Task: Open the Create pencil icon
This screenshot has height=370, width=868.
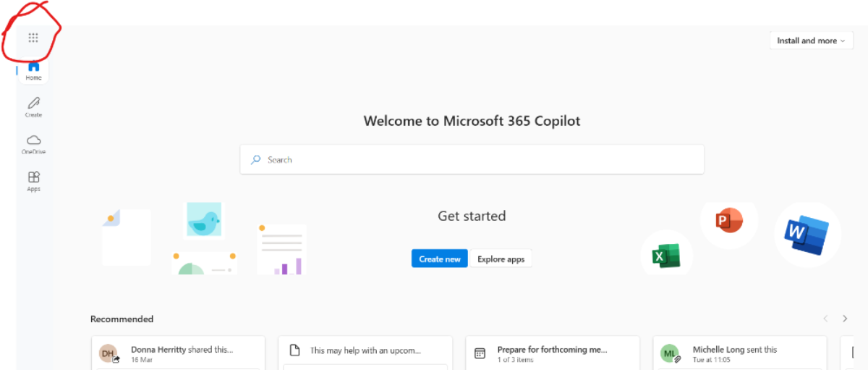Action: click(34, 107)
